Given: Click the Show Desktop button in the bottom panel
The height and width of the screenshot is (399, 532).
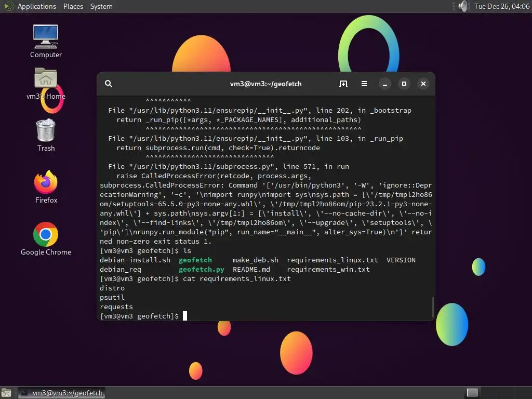Looking at the screenshot, I should [6, 393].
